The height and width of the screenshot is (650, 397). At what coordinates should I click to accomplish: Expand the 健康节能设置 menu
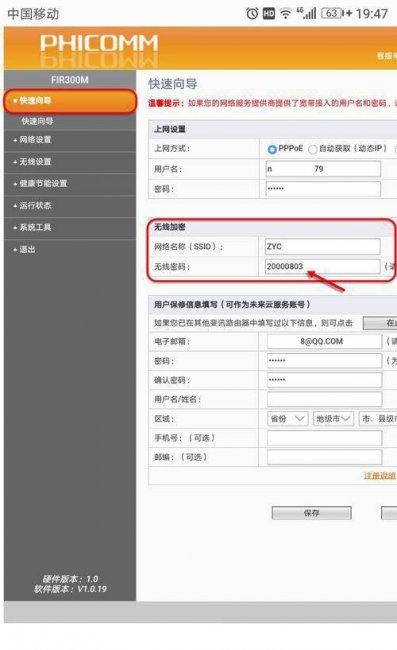coord(70,184)
